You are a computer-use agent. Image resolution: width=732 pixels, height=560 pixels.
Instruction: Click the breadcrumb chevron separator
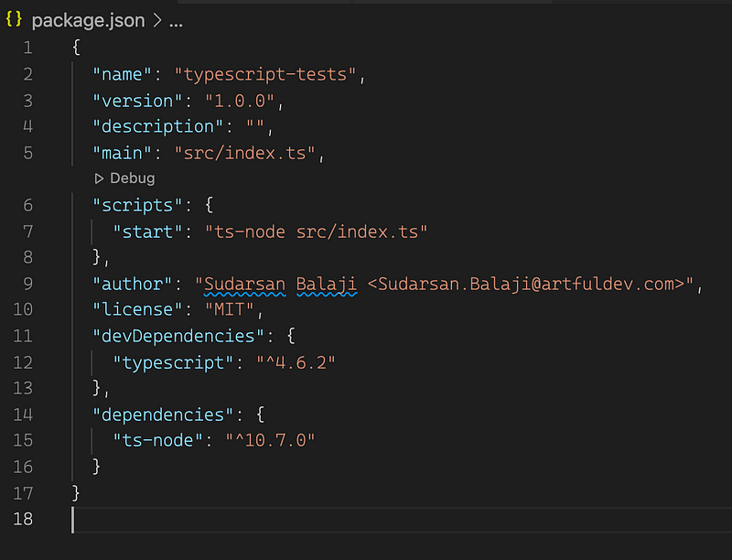157,20
